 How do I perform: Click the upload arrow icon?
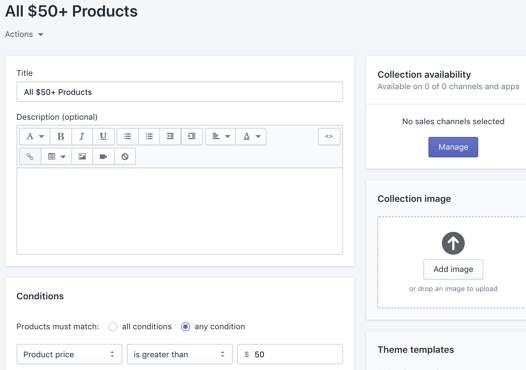[x=453, y=243]
